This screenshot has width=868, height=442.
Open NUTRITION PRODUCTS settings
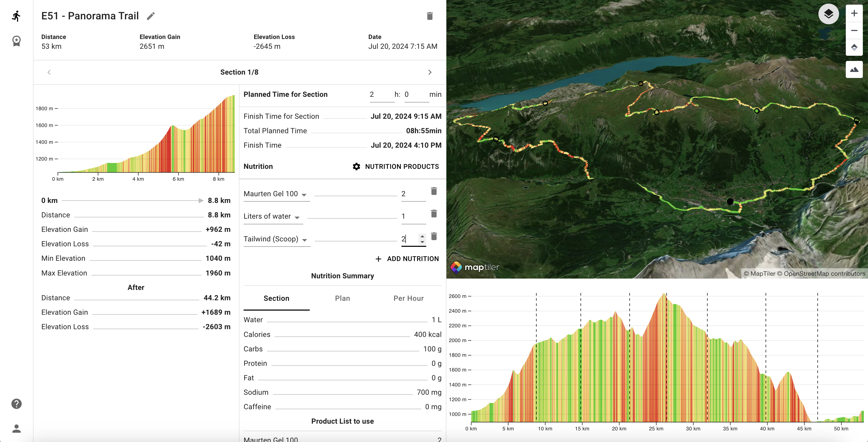(x=396, y=167)
